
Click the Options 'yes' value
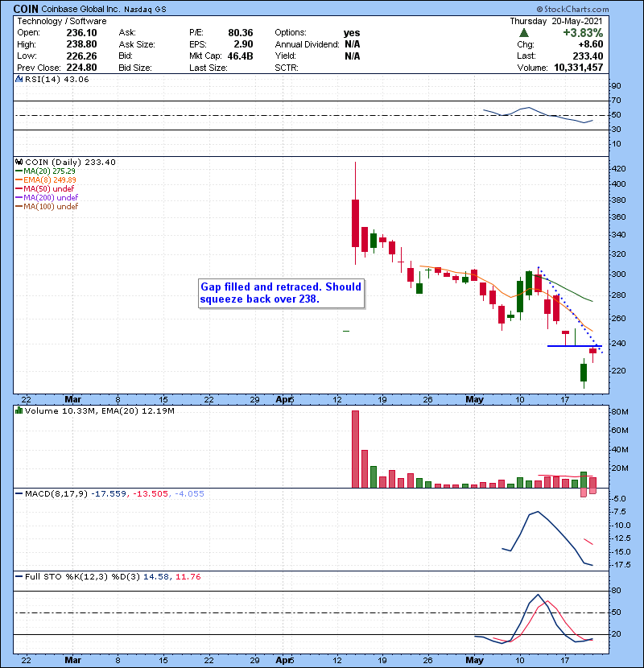click(x=352, y=33)
